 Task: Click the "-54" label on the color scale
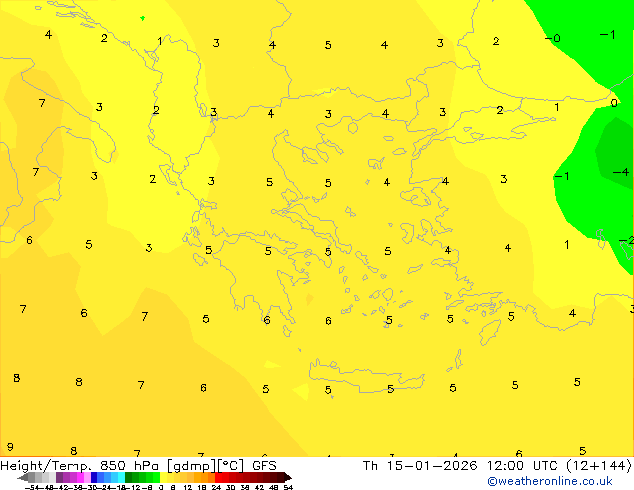coord(32,488)
